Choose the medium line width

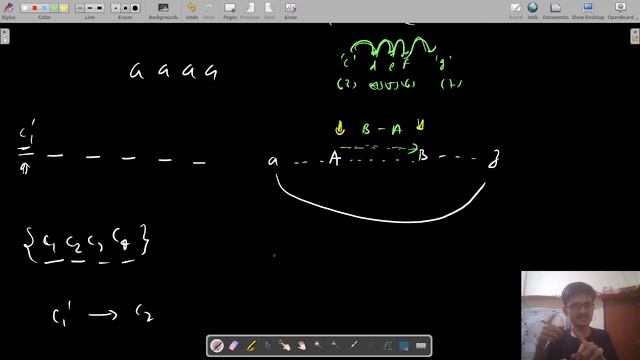click(x=90, y=8)
